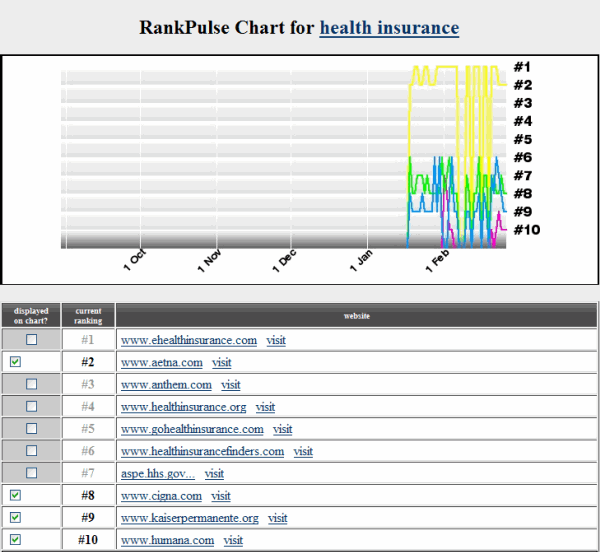This screenshot has width=600, height=552.
Task: Enable chart display for aspe.hhs.gov
Action: tap(31, 473)
